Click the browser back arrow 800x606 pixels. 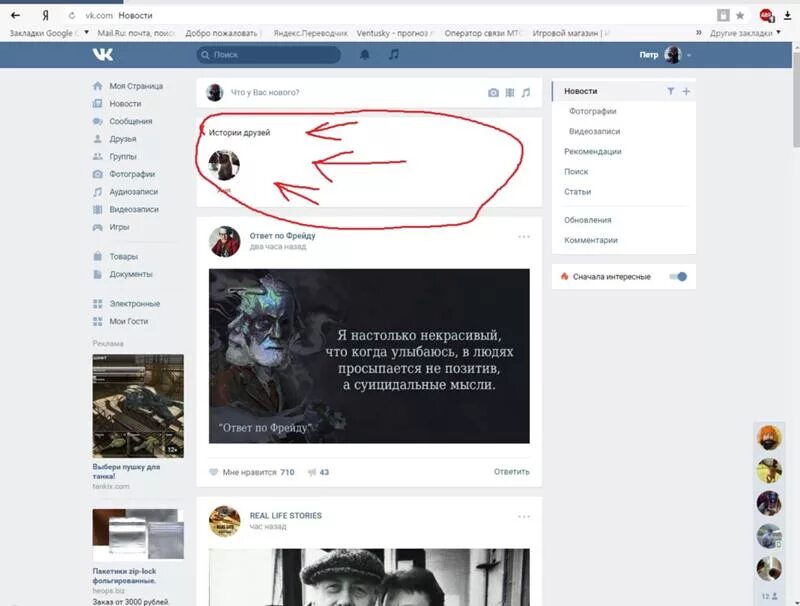15,15
